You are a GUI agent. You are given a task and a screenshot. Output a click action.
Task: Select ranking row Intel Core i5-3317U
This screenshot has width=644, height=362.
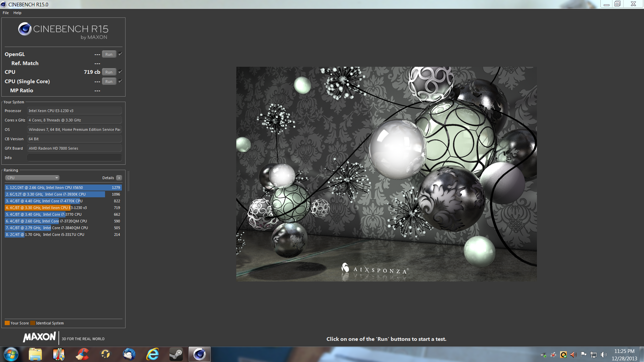coord(63,235)
